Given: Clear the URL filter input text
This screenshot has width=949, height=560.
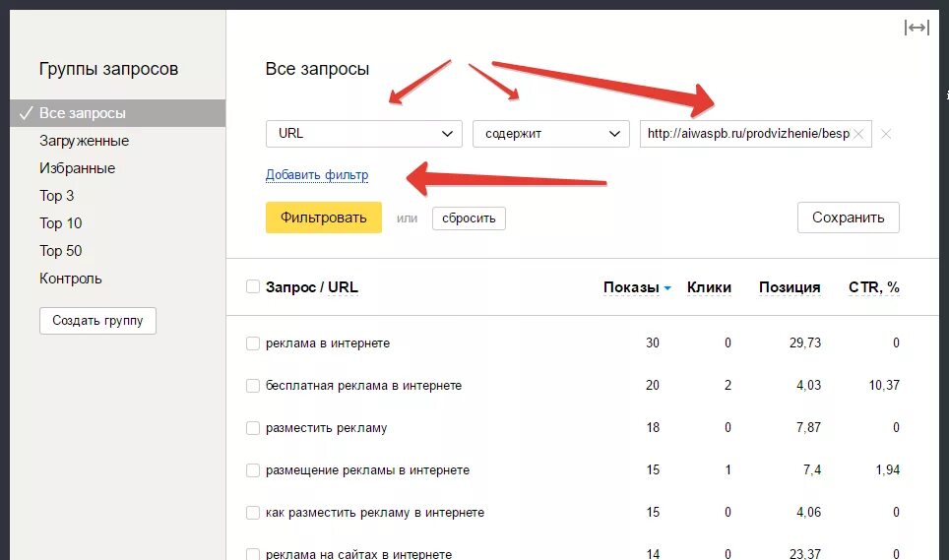Looking at the screenshot, I should click(x=858, y=134).
